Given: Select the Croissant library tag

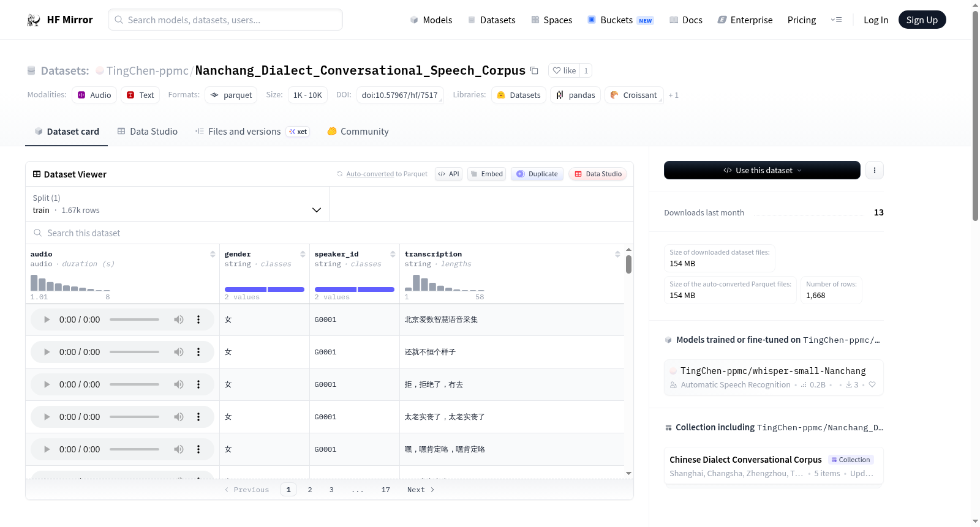Looking at the screenshot, I should pyautogui.click(x=634, y=95).
